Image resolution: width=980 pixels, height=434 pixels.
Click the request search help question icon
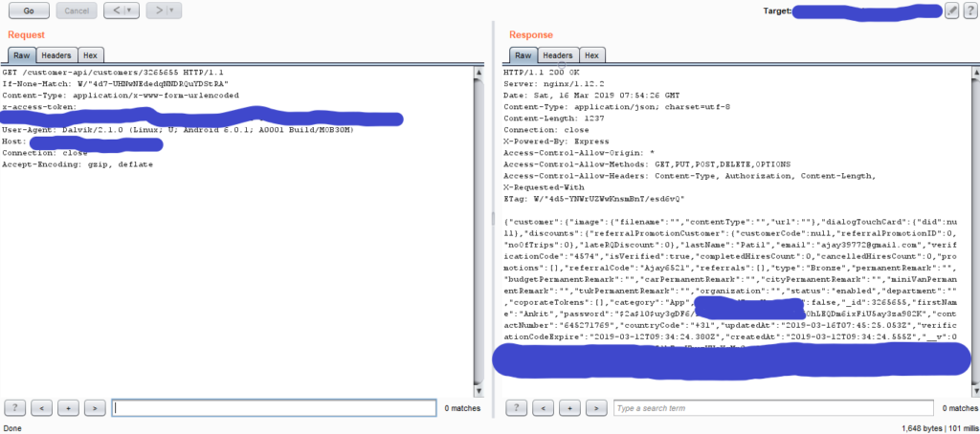click(15, 408)
